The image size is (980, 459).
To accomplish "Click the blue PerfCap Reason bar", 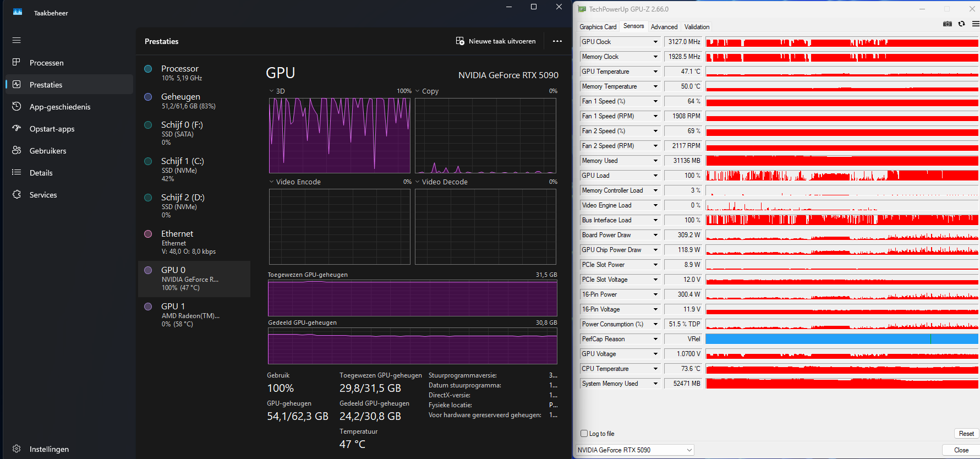I will point(842,339).
